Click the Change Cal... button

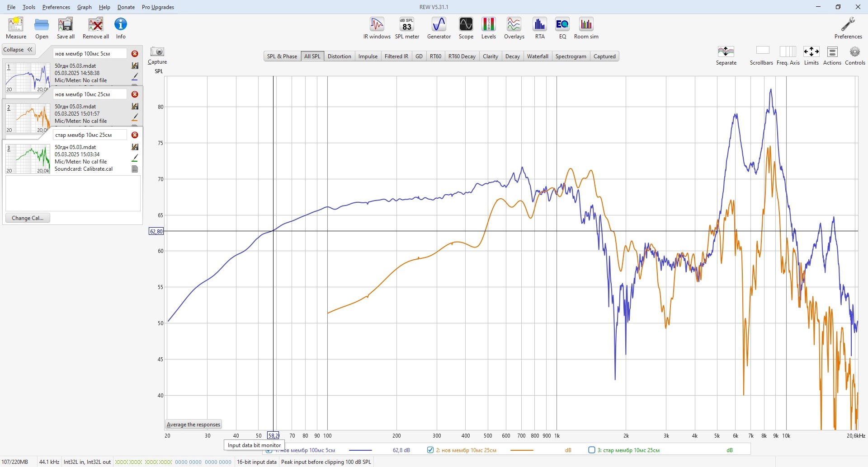[28, 218]
